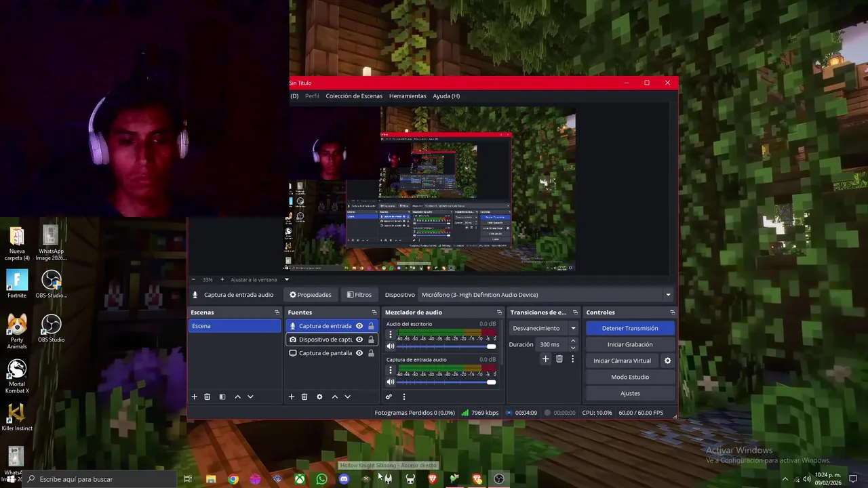
Task: Open Discord from the taskbar
Action: pyautogui.click(x=344, y=479)
